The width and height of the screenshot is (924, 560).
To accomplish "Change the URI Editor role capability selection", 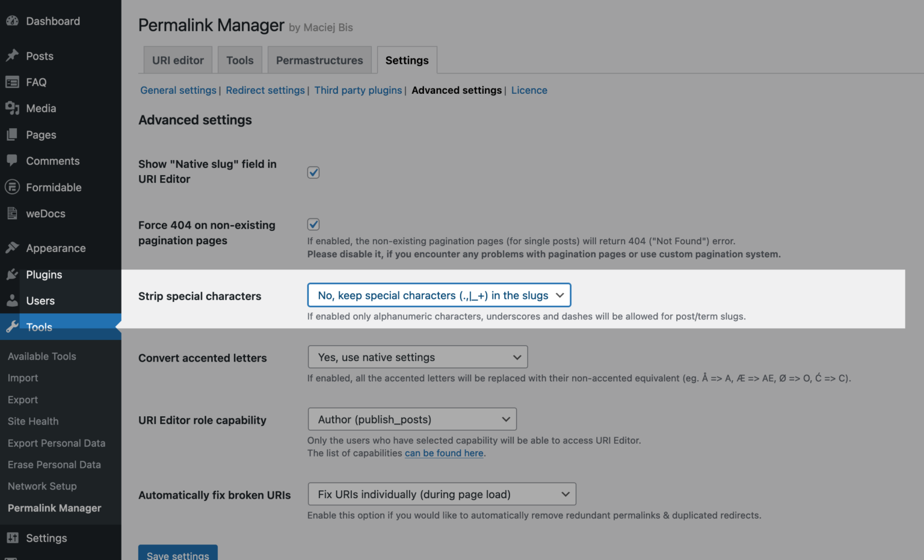I will point(412,419).
